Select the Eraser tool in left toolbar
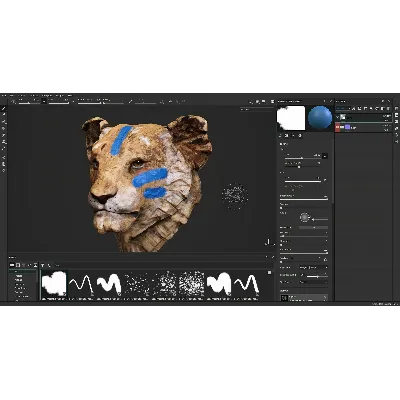This screenshot has width=400, height=400. point(4,115)
